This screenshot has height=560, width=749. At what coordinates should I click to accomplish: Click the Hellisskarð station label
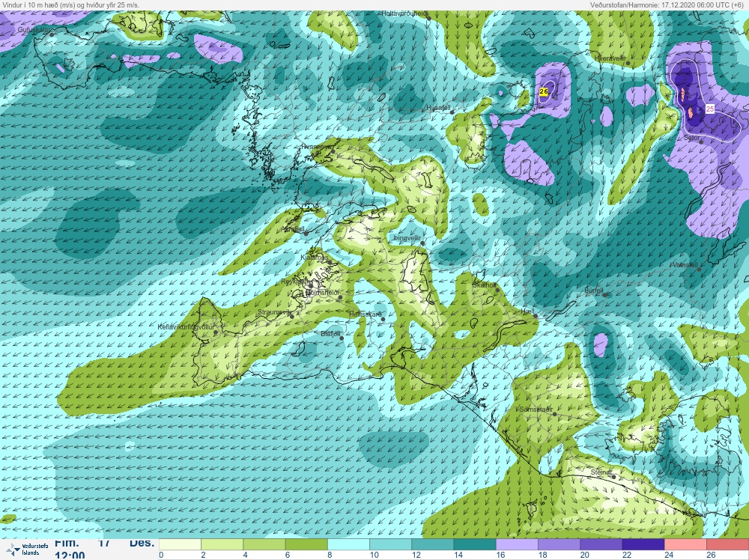(366, 314)
